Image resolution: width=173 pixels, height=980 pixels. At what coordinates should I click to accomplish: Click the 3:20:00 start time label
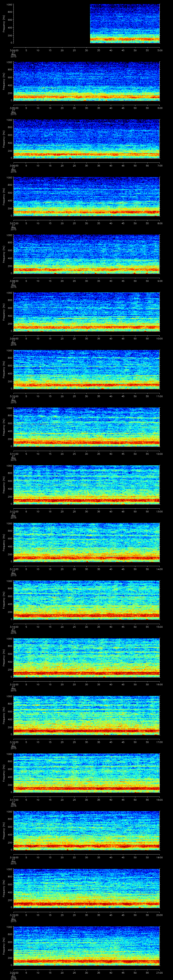[14, 973]
